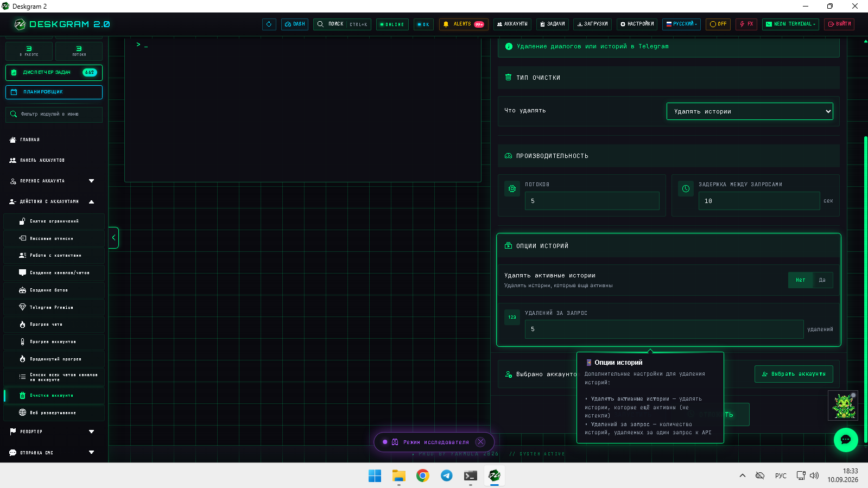Open the Что удалять dropdown
This screenshot has width=868, height=488.
point(750,111)
